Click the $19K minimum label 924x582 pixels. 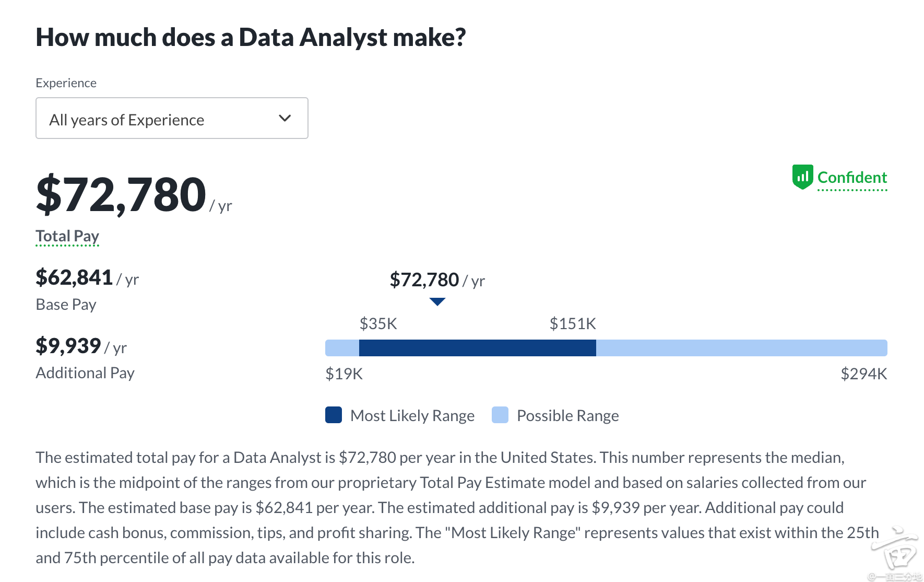(x=344, y=374)
